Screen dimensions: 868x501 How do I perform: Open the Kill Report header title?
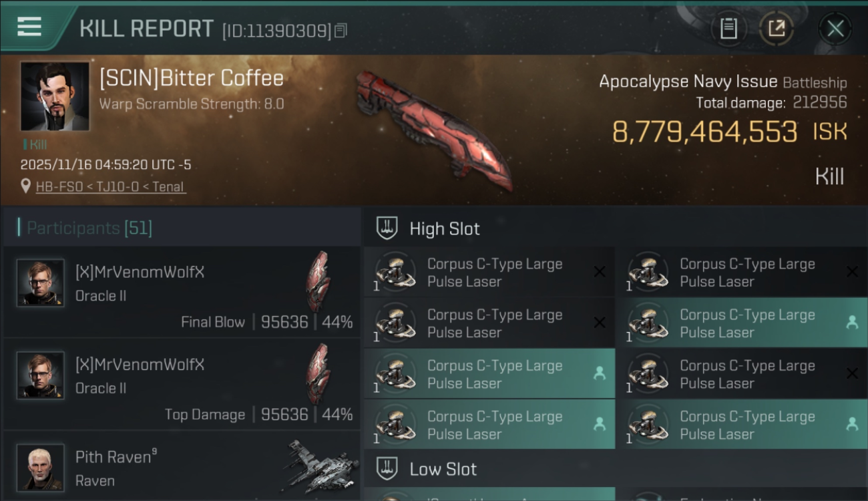[146, 29]
